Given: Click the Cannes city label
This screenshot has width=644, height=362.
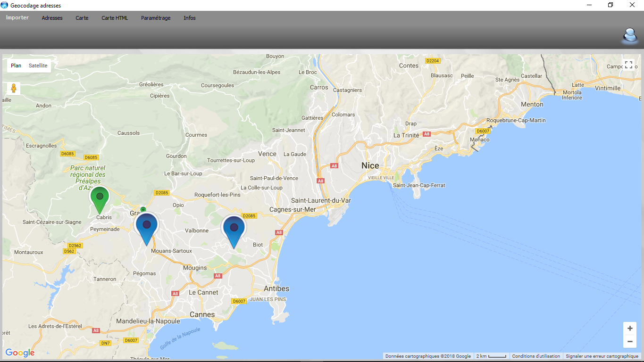Looking at the screenshot, I should pos(202,314).
